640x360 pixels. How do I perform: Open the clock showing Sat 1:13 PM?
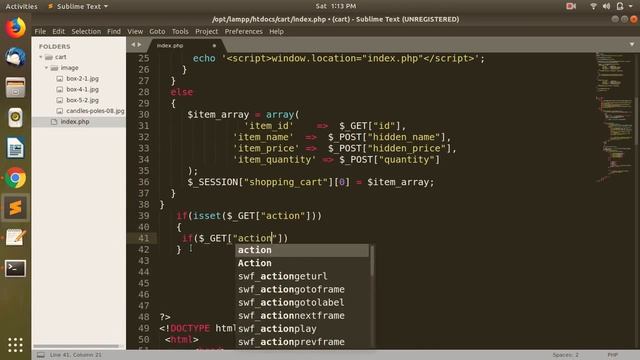[336, 6]
